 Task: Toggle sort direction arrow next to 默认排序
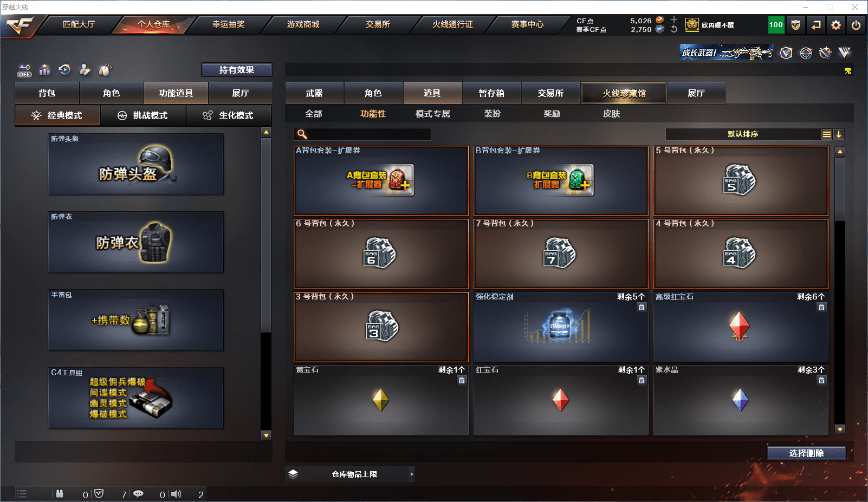click(x=839, y=134)
